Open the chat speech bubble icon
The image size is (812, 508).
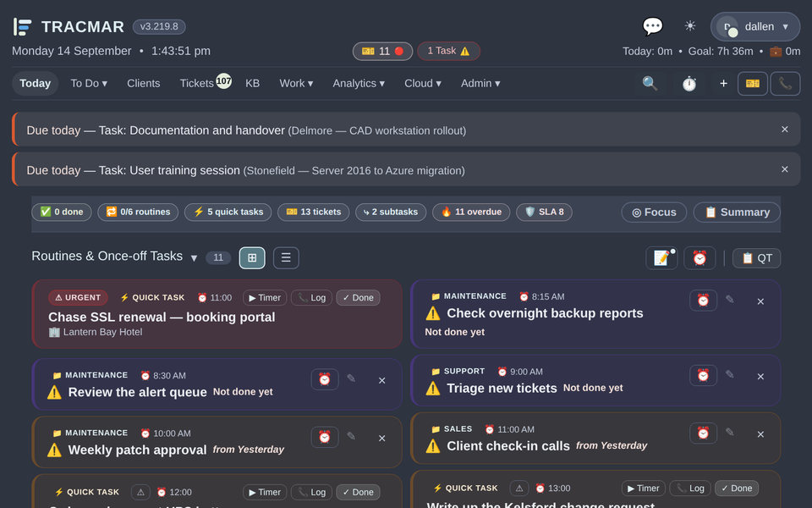[652, 26]
